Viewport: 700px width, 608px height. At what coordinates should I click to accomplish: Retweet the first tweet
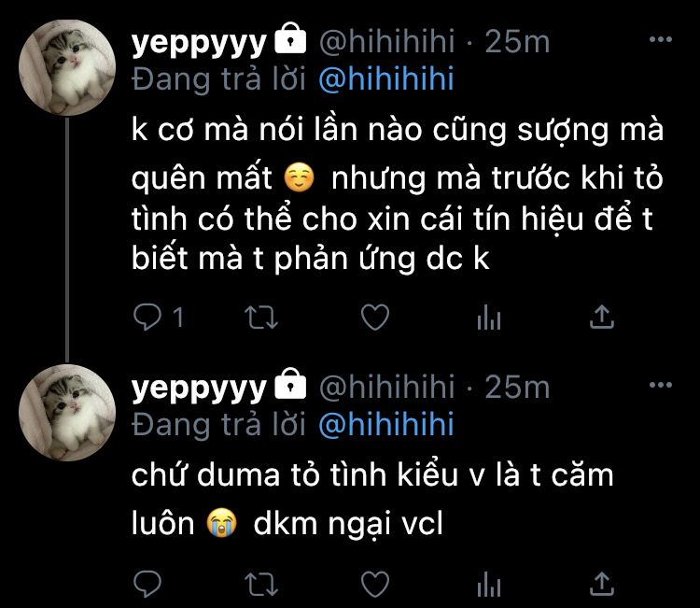(x=261, y=318)
